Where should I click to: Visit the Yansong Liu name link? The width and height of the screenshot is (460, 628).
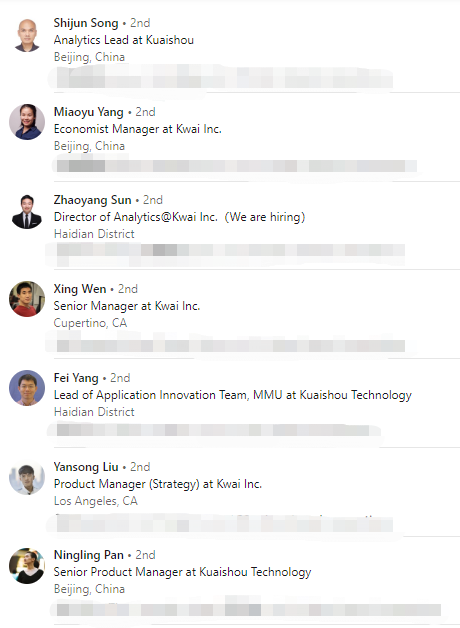coord(86,467)
